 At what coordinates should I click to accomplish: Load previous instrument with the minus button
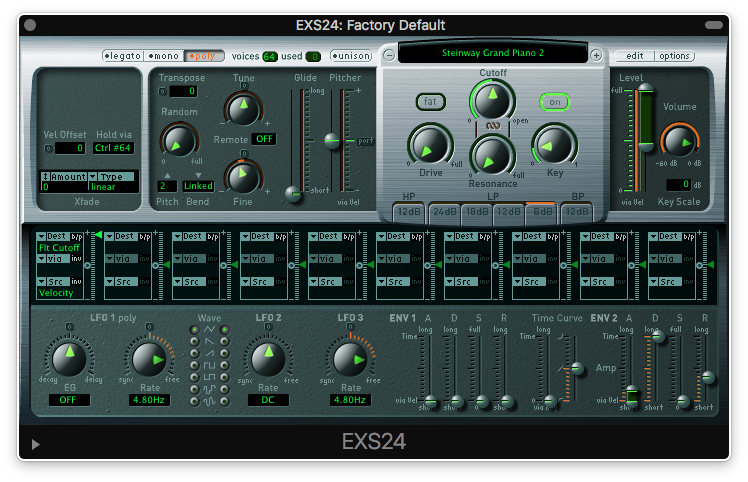[390, 55]
